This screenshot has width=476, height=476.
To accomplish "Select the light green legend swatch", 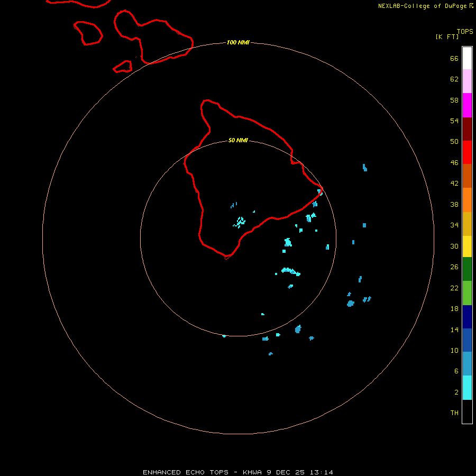I will click(467, 293).
